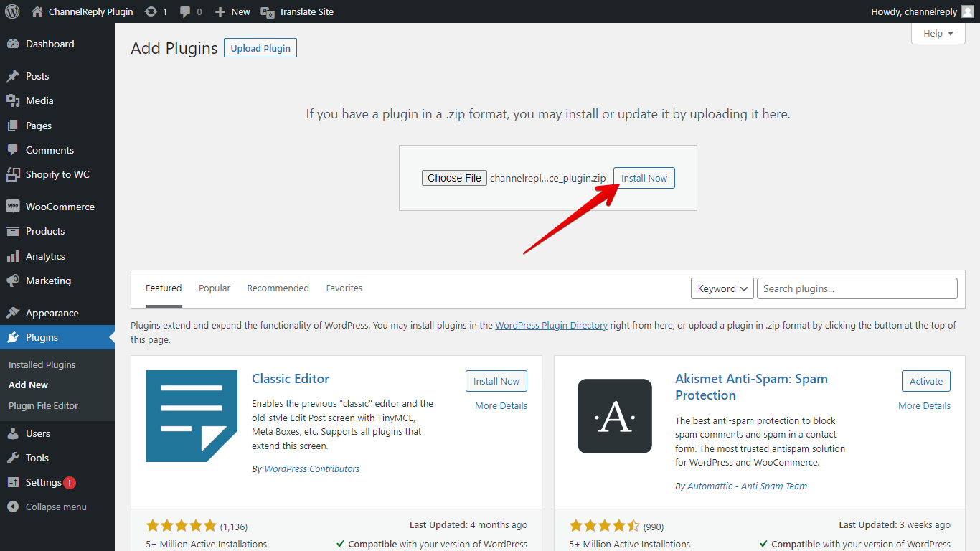This screenshot has height=551, width=980.
Task: Click the Users person icon
Action: [x=13, y=433]
